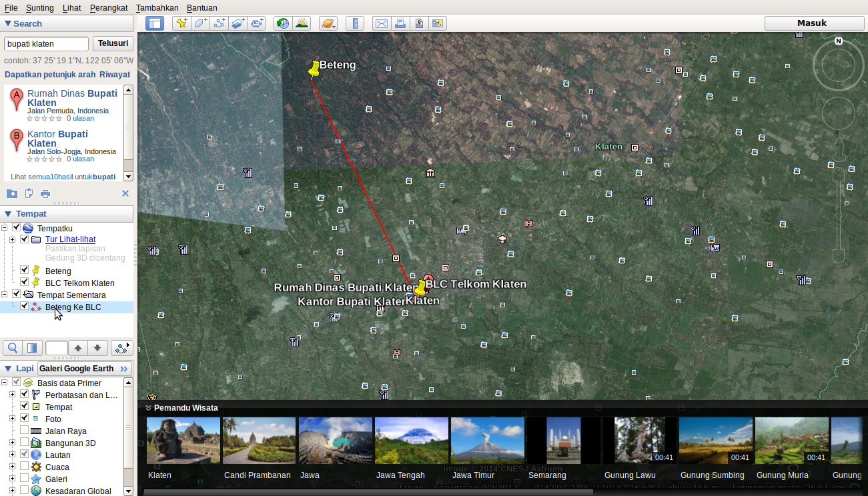The height and width of the screenshot is (496, 868).
Task: Toggle the Tur Lihat-lihat checkbox
Action: point(25,239)
